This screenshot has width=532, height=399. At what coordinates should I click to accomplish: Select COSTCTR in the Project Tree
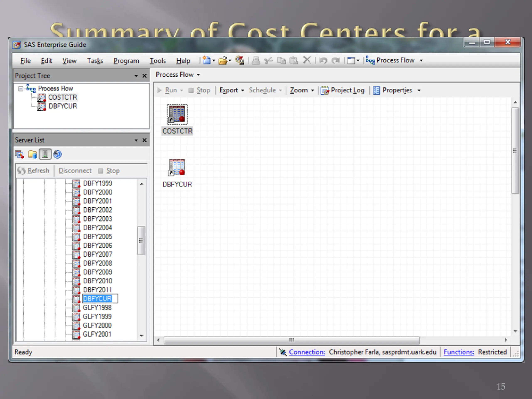[x=63, y=97]
